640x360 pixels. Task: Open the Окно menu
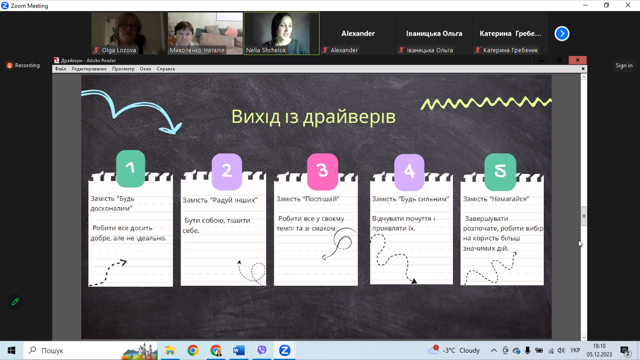click(145, 69)
